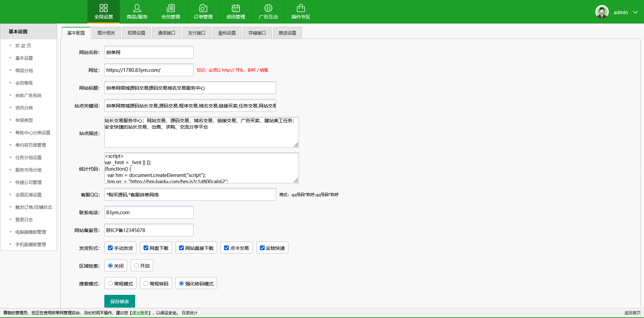Select 常规模式 search mode
The image size is (644, 318).
[110, 283]
